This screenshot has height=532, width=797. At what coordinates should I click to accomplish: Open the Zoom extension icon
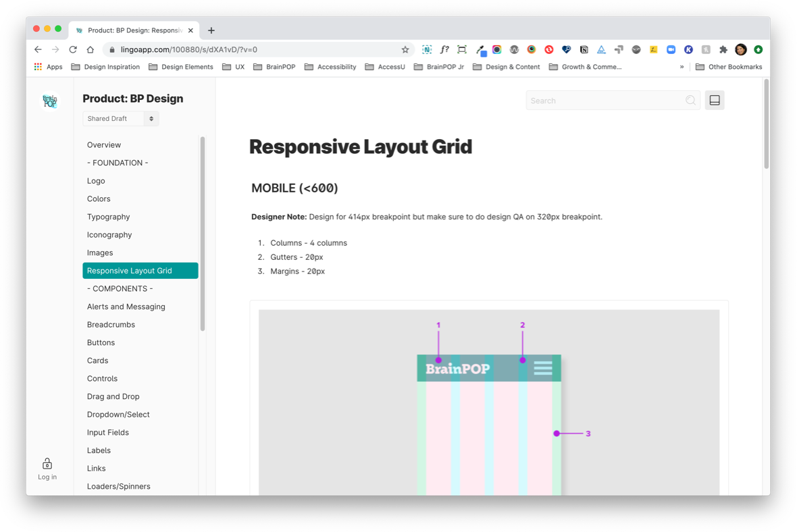pyautogui.click(x=671, y=49)
